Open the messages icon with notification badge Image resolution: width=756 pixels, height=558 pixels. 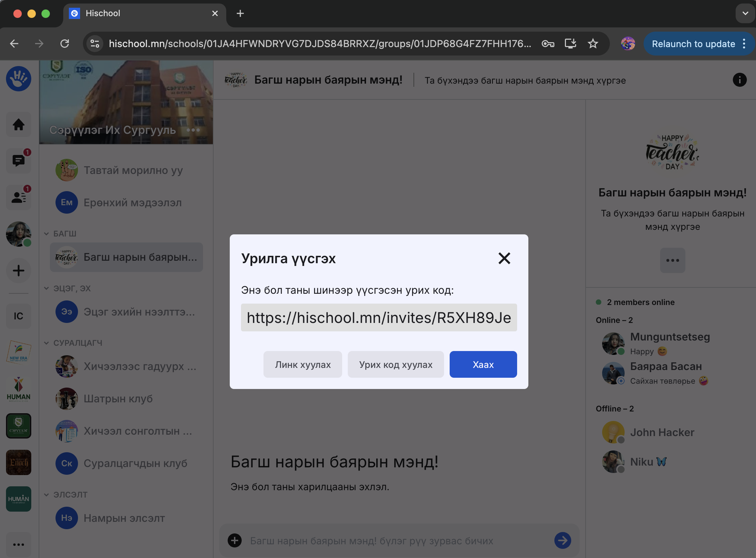click(x=19, y=161)
